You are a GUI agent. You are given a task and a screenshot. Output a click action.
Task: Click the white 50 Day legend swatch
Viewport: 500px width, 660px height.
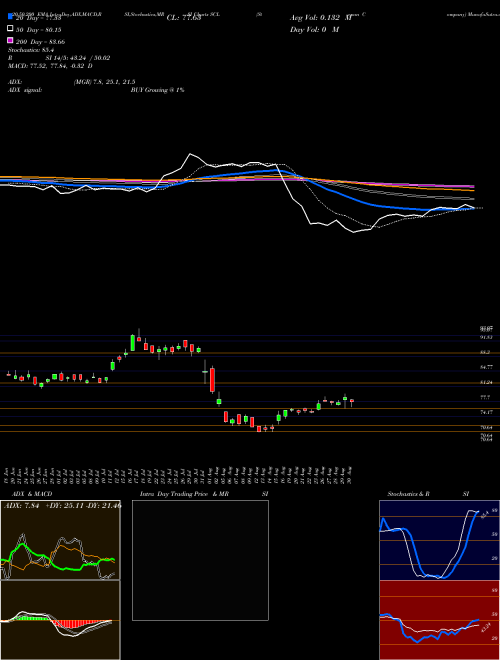10,29
